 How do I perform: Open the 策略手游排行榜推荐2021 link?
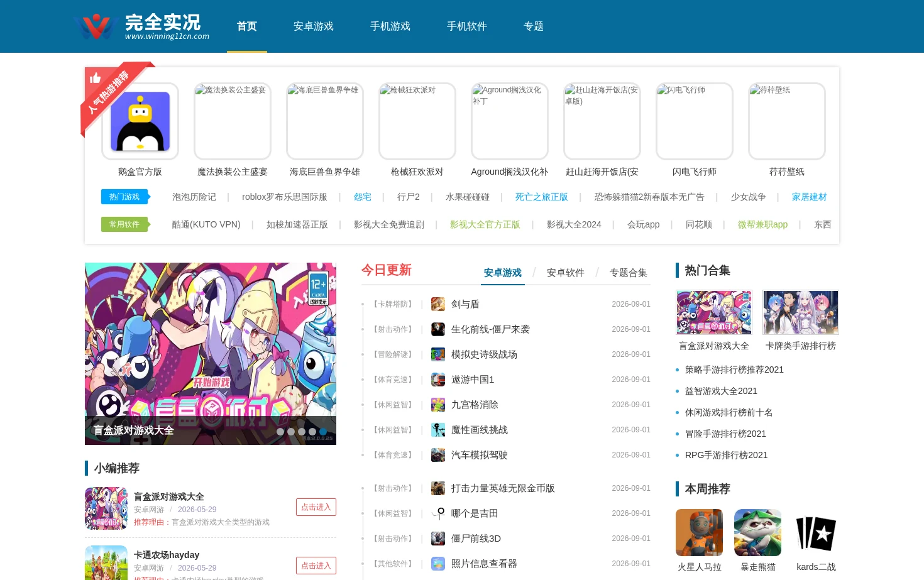click(x=734, y=369)
